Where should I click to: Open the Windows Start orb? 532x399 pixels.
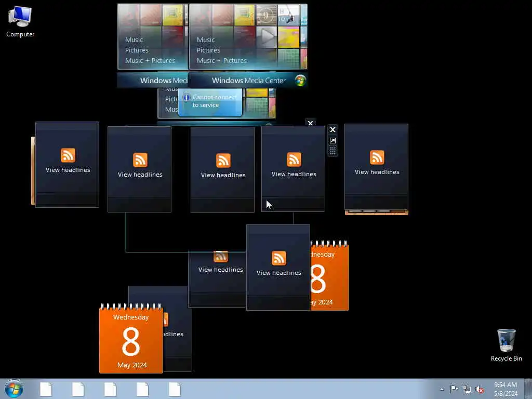(x=14, y=389)
